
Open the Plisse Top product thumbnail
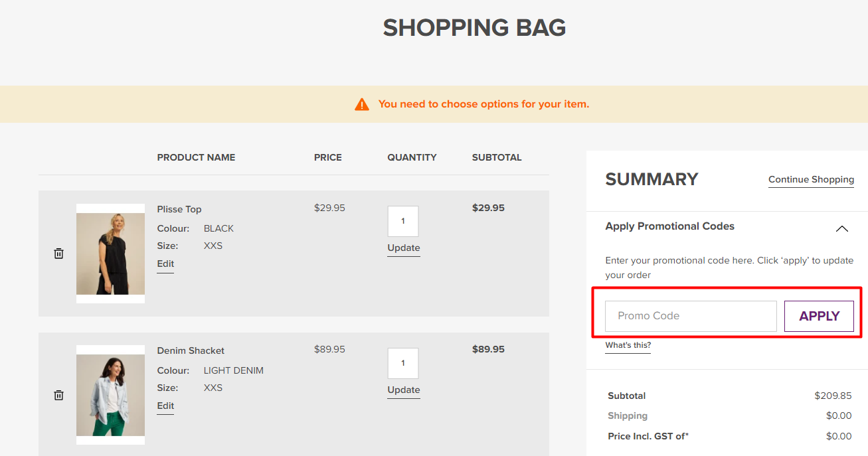coord(110,253)
